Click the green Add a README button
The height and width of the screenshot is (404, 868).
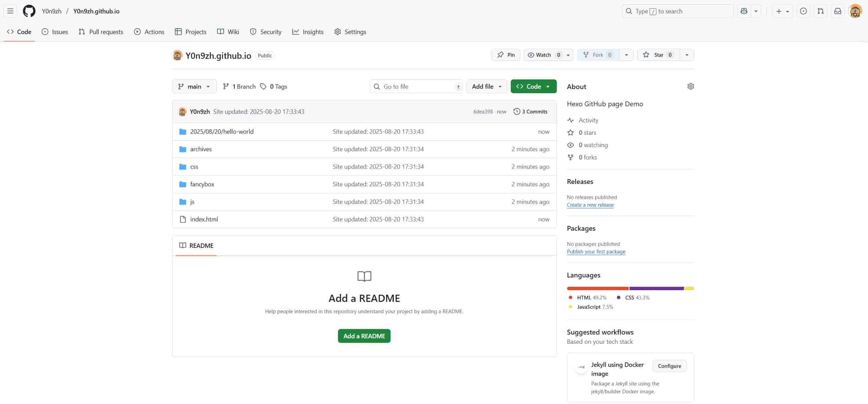click(x=364, y=336)
